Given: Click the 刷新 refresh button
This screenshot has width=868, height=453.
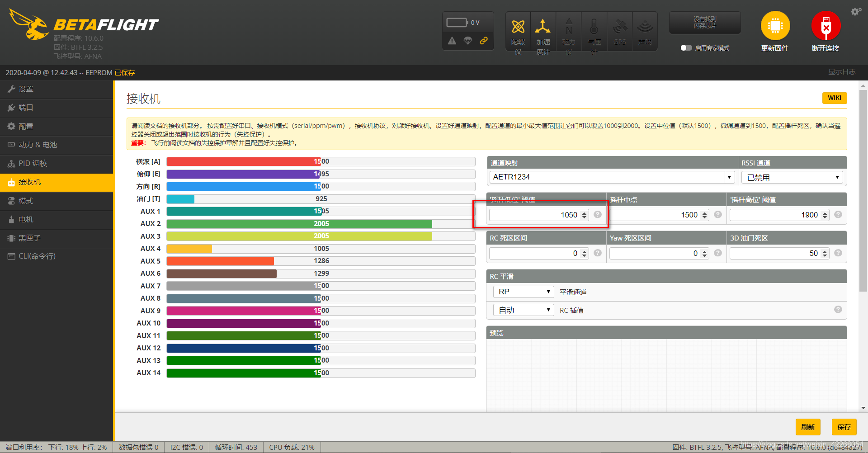Looking at the screenshot, I should (808, 427).
